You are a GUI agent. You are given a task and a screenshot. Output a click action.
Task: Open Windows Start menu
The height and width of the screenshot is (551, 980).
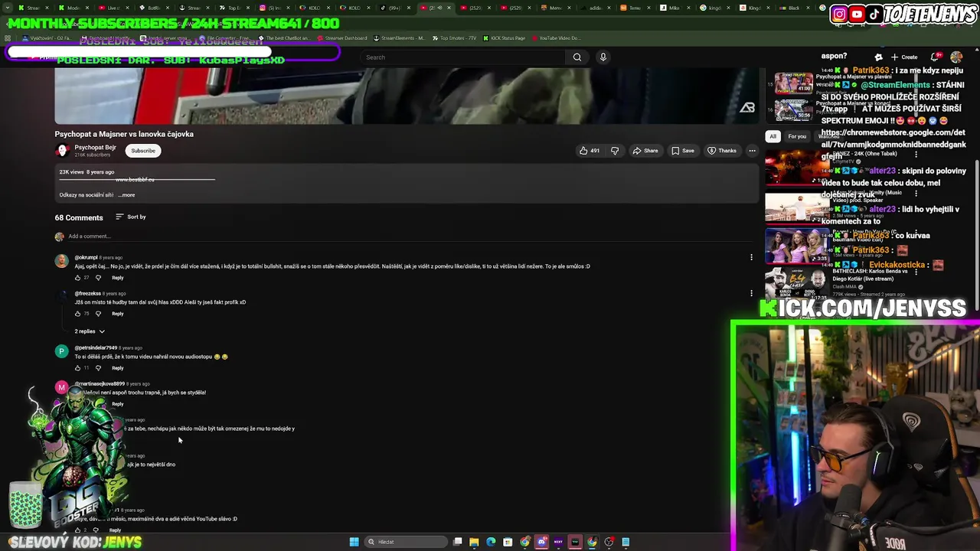pyautogui.click(x=354, y=542)
